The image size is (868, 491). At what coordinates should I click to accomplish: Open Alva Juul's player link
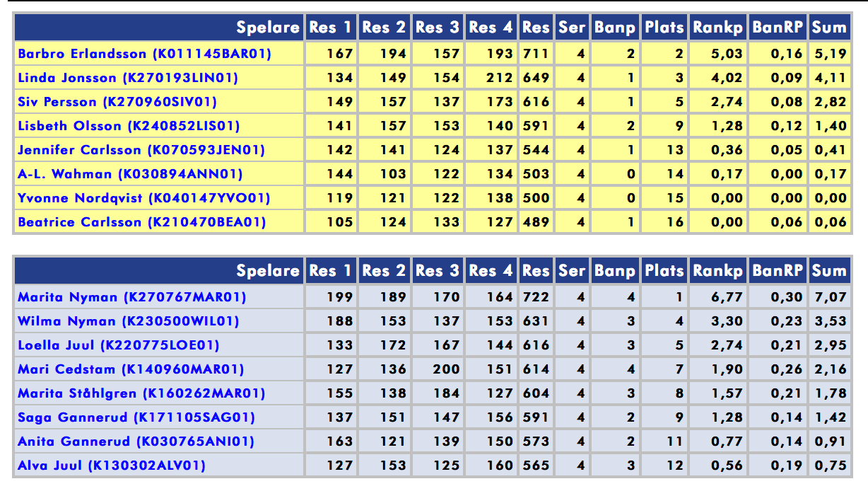point(112,466)
